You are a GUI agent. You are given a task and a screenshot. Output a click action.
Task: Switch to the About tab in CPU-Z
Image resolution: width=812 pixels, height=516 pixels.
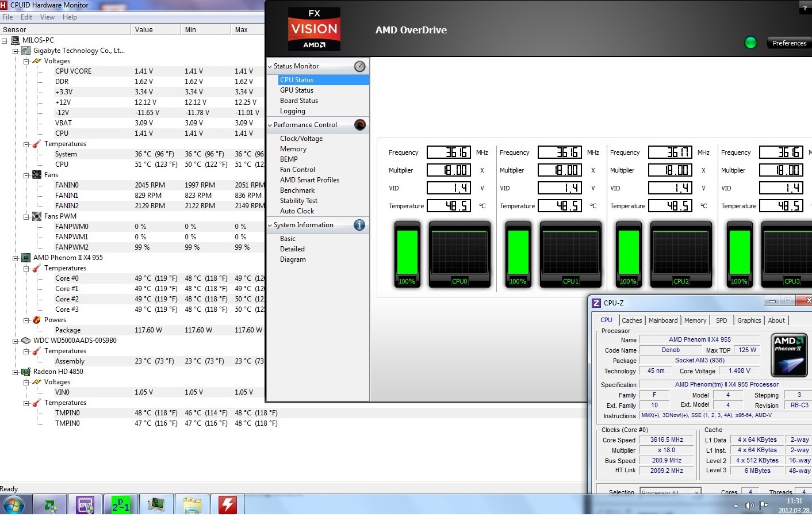click(776, 320)
